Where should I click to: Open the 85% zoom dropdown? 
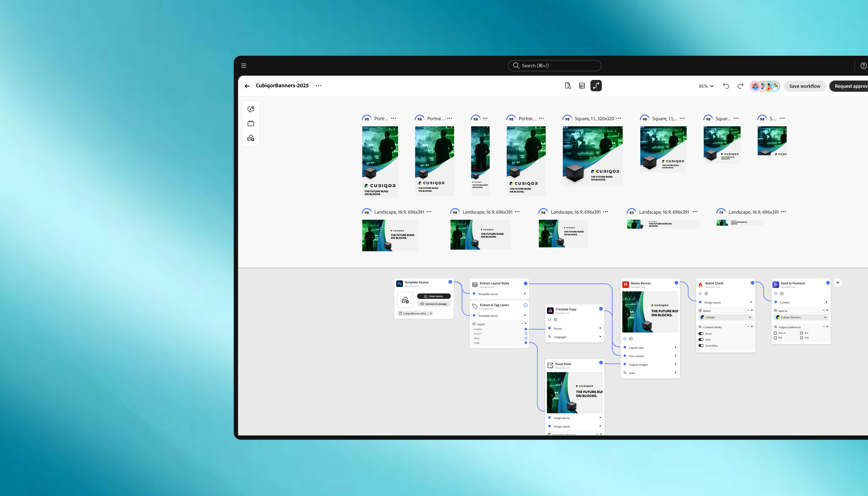point(706,86)
